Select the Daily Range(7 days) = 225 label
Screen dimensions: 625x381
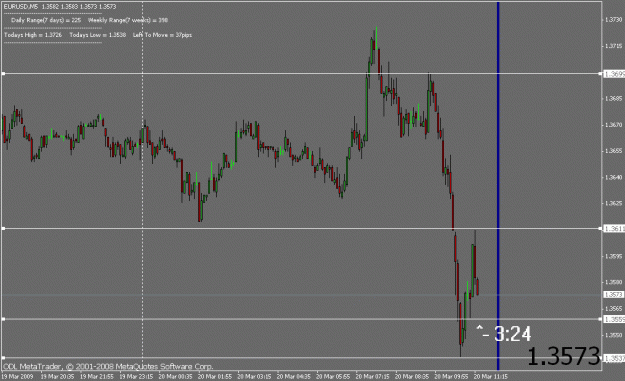pos(46,20)
